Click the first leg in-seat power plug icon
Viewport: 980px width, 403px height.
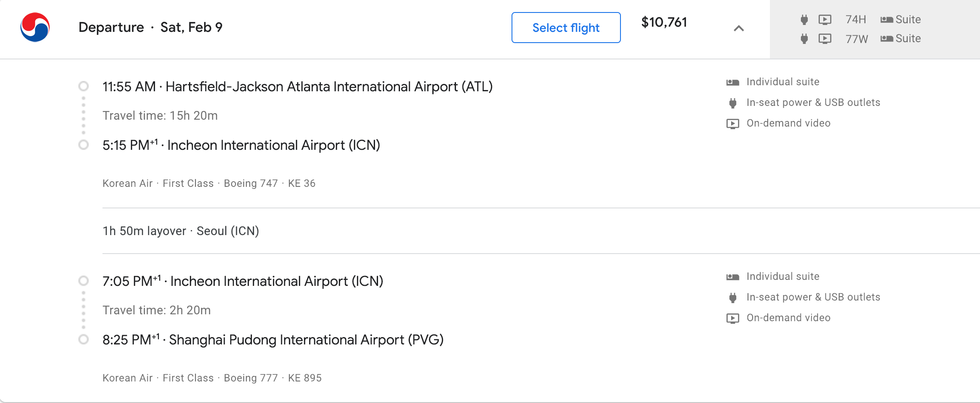tap(732, 103)
